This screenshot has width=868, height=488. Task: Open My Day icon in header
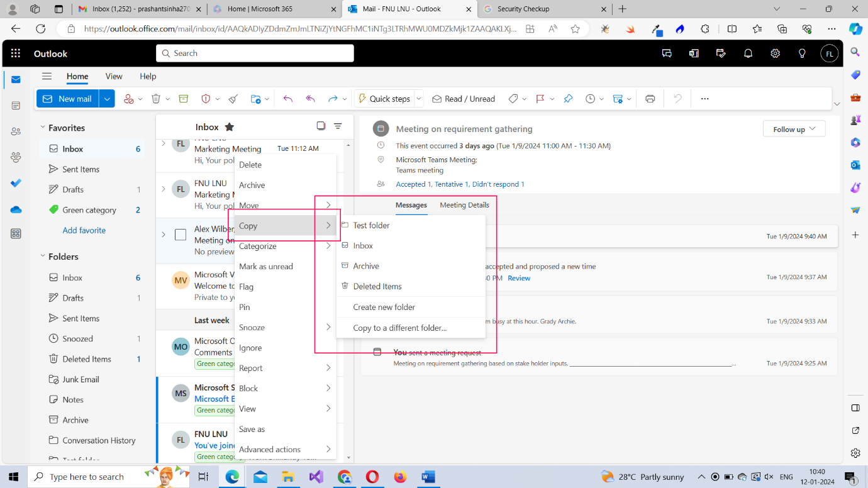pyautogui.click(x=721, y=53)
